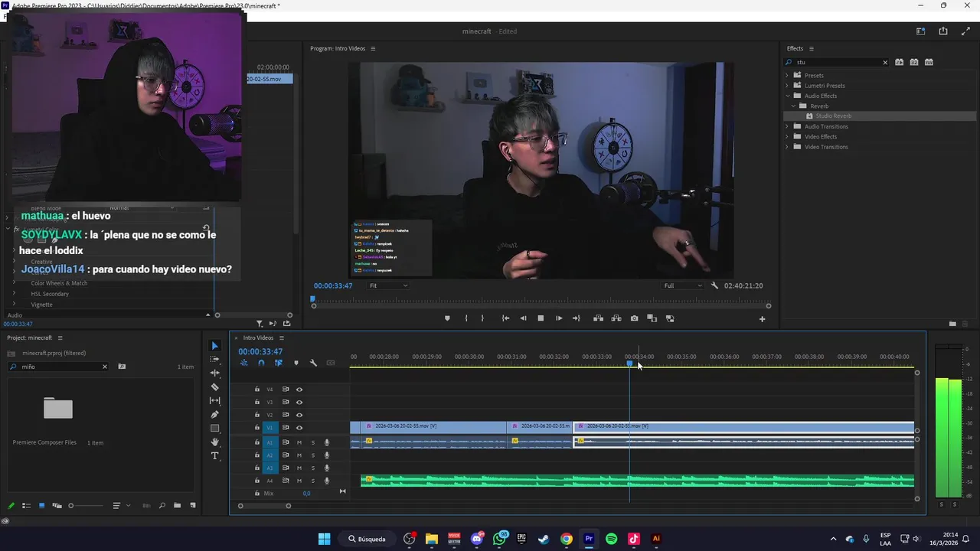Solo audio track A2
The height and width of the screenshot is (551, 980).
(312, 455)
